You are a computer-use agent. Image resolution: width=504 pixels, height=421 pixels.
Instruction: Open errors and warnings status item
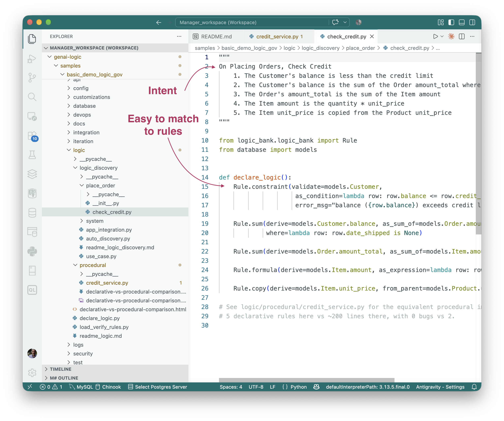[x=51, y=387]
